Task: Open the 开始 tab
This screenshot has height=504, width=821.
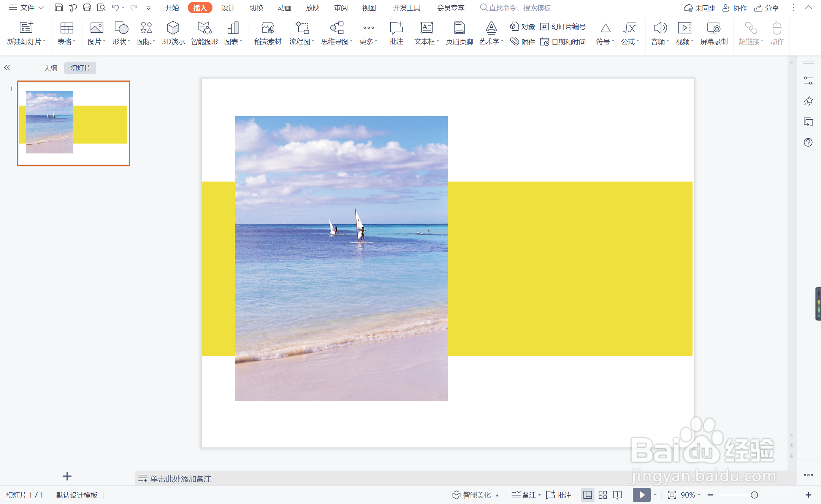Action: click(172, 8)
